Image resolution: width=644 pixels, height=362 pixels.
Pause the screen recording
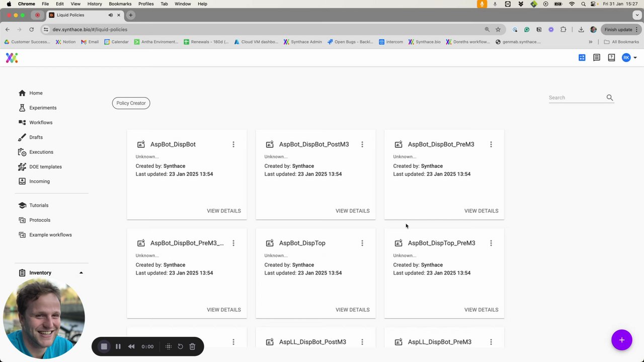[x=118, y=346]
